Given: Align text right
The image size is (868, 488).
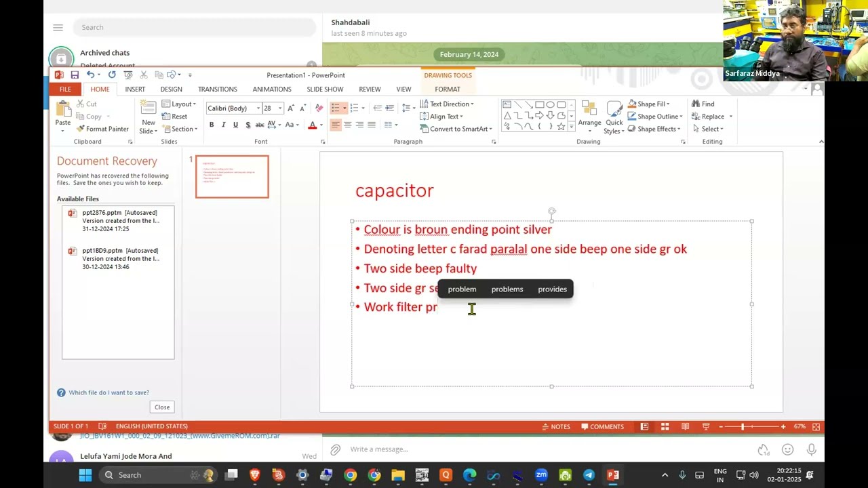Looking at the screenshot, I should [x=359, y=125].
